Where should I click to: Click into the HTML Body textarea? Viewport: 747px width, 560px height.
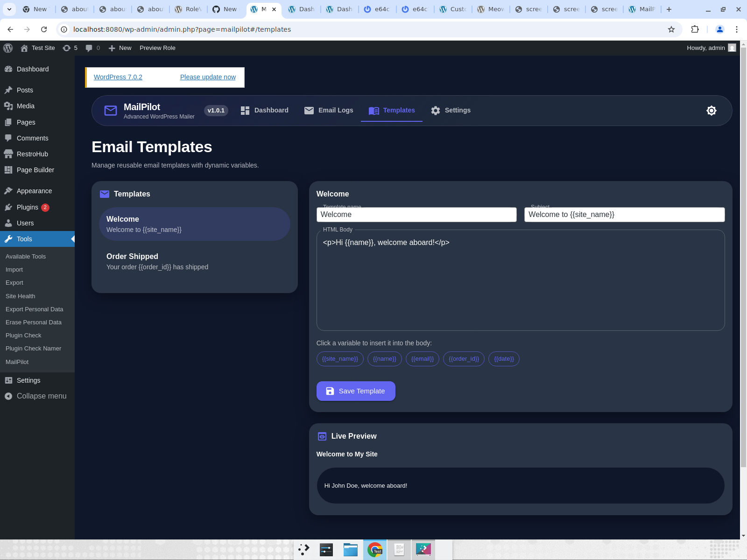pos(521,281)
